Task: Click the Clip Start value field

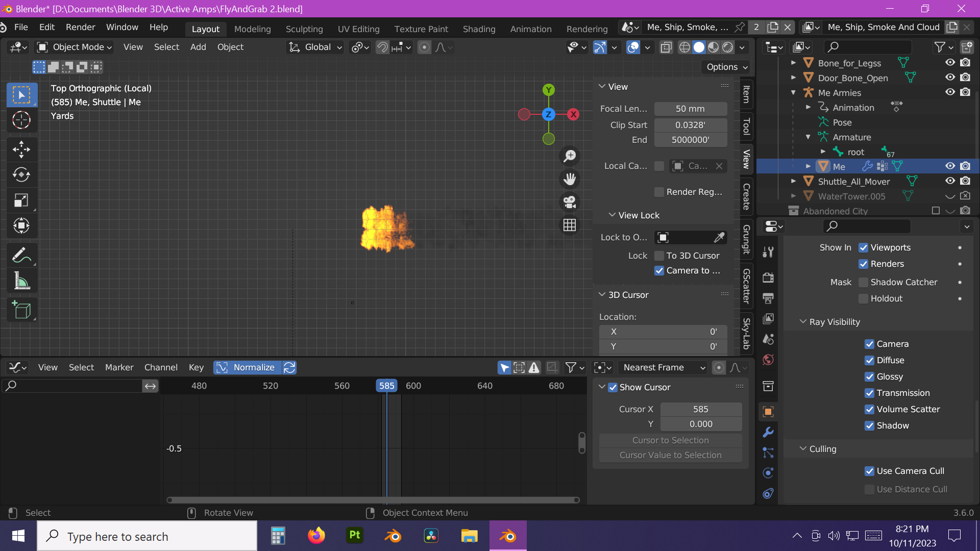Action: (x=690, y=125)
